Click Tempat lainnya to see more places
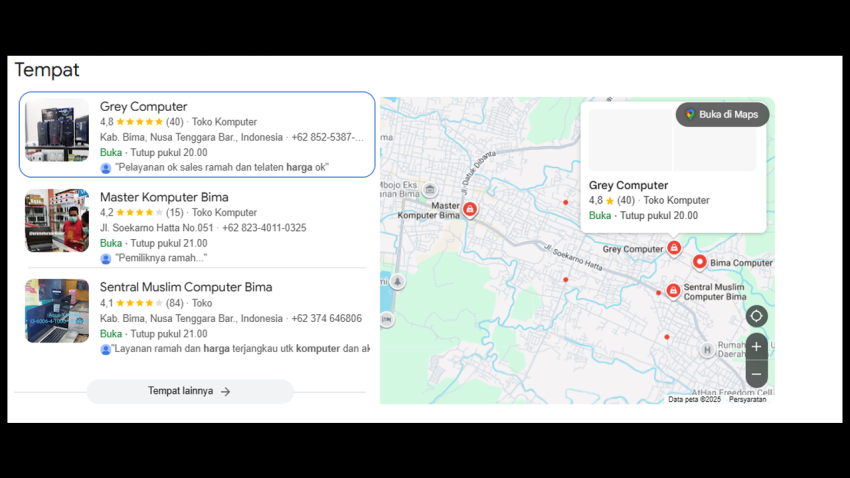The width and height of the screenshot is (850, 478). coord(190,391)
